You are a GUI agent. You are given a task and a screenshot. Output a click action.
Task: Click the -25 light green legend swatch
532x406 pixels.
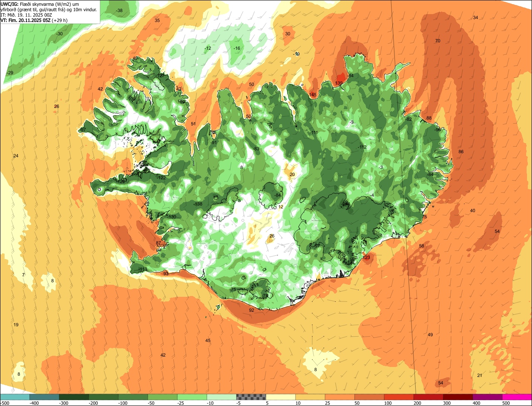(192, 397)
